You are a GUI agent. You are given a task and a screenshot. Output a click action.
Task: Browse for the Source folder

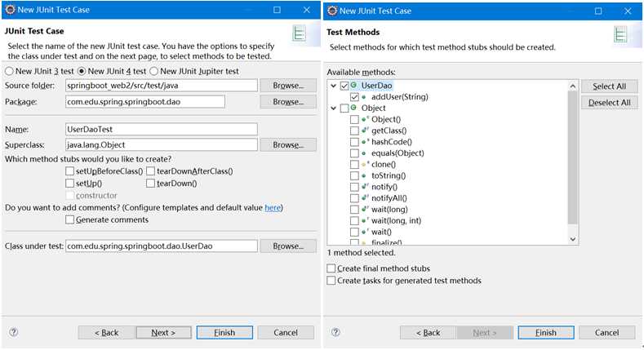click(x=288, y=86)
